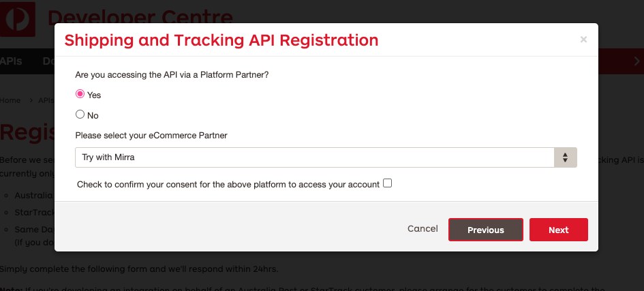This screenshot has height=291, width=644.
Task: Close the registration dialog with the X
Action: pyautogui.click(x=583, y=40)
